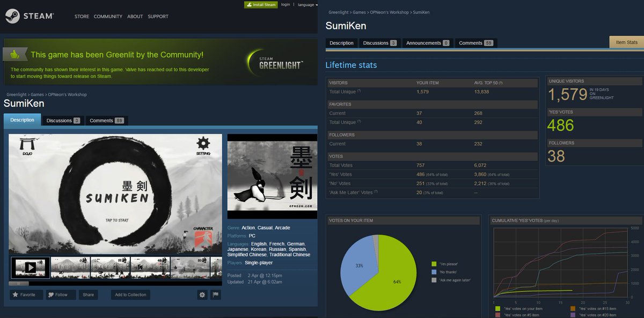Click the SumiKen ink circle preview image
644x318 pixels.
(115, 194)
